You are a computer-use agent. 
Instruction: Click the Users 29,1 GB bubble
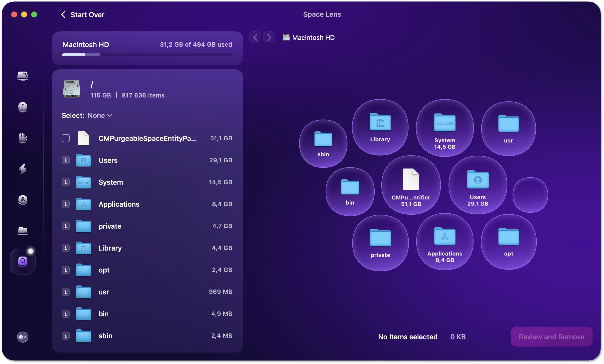click(x=478, y=185)
